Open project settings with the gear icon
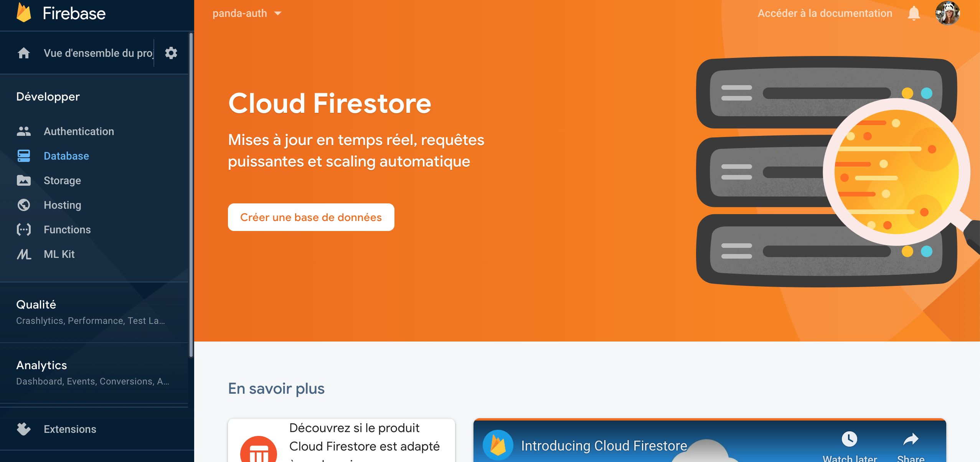Viewport: 980px width, 462px height. [x=171, y=53]
